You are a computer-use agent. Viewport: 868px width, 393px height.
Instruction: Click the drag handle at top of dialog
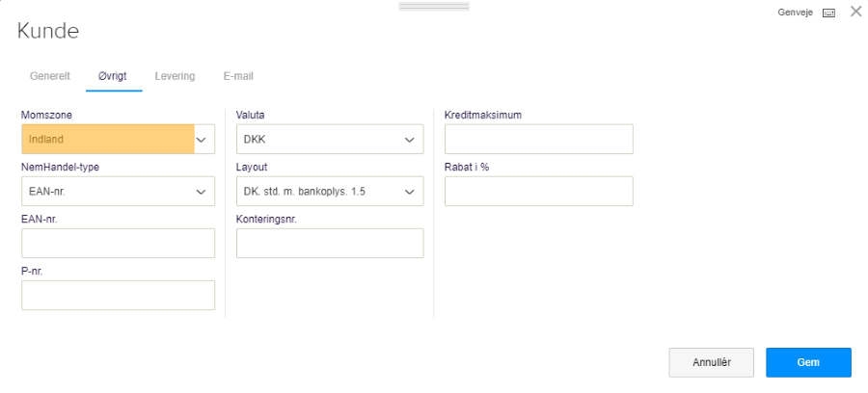point(434,6)
